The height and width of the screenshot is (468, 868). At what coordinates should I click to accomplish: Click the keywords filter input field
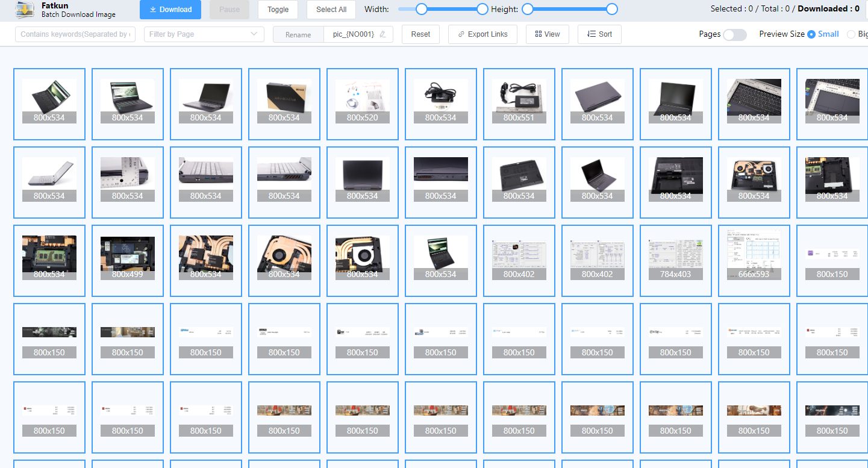click(75, 34)
